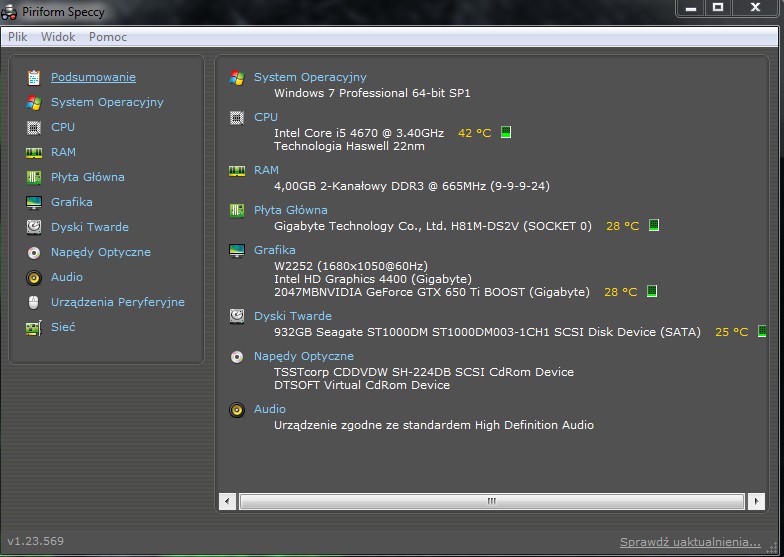Screen dimensions: 784x557
Task: Click the hard drive icon in sidebar
Action: [x=34, y=227]
